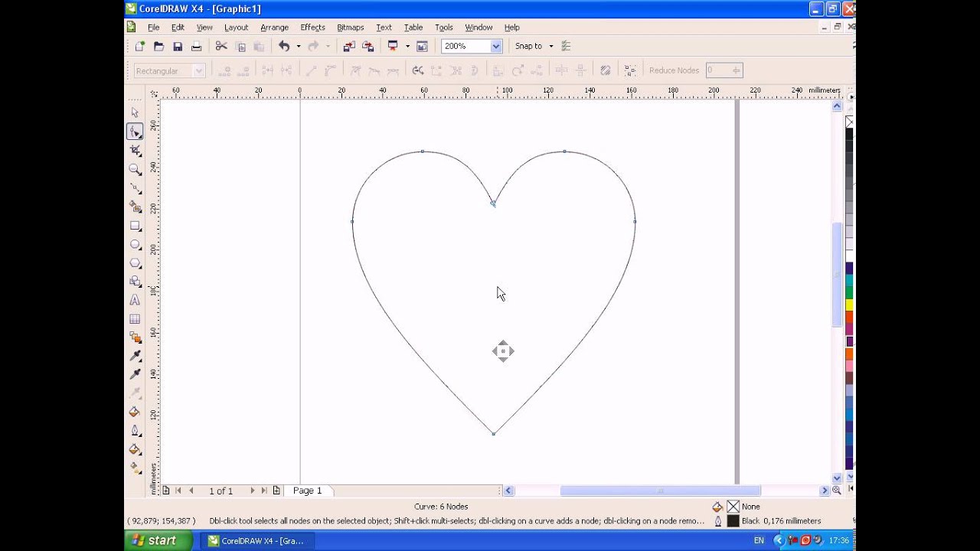This screenshot has width=980, height=551.
Task: Show hidden tray icons arrow
Action: coord(779,540)
